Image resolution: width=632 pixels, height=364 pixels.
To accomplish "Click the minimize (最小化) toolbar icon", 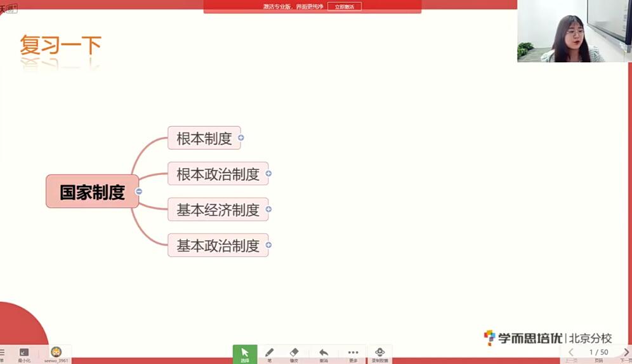I will (24, 353).
